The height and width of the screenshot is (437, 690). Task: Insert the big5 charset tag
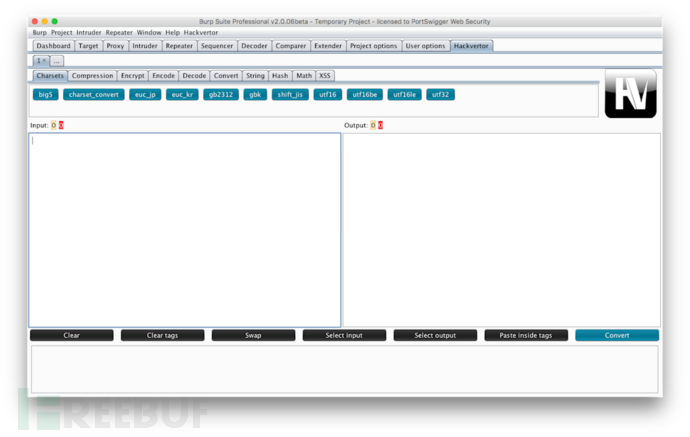(x=45, y=95)
